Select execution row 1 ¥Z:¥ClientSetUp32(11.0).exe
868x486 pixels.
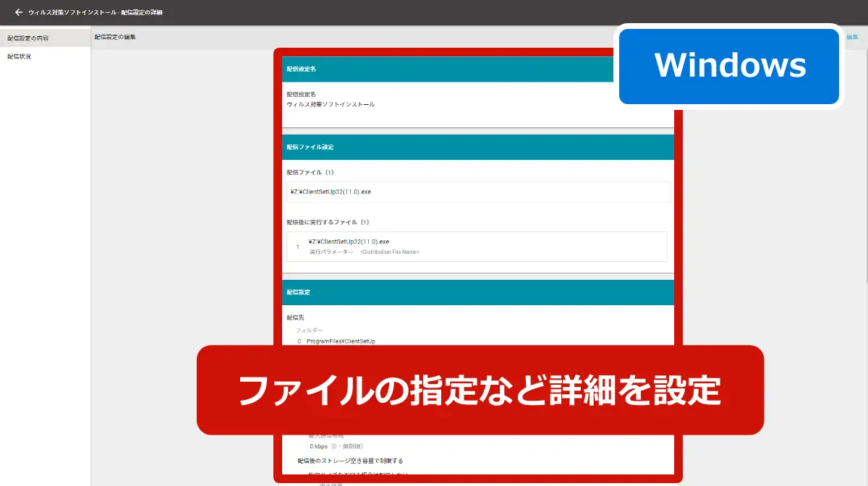point(477,247)
